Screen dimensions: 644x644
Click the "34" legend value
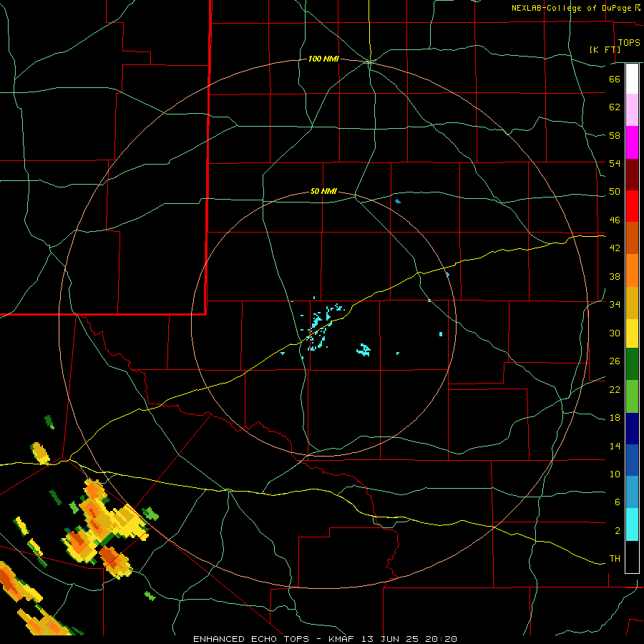point(615,304)
